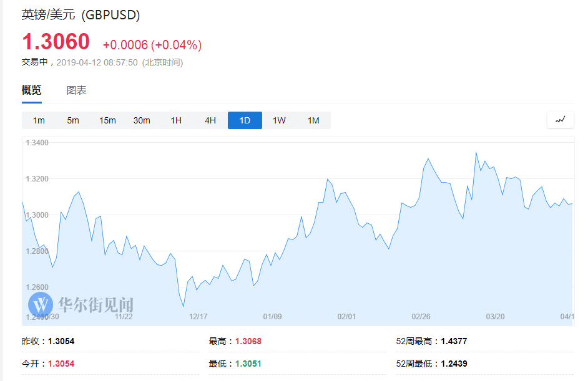Switch to 1H chart interval
The height and width of the screenshot is (381, 588).
176,120
